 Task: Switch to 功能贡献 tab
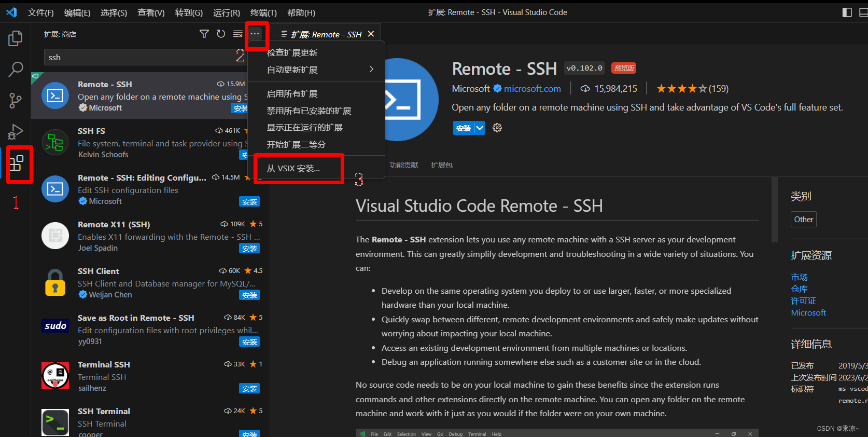coord(404,165)
